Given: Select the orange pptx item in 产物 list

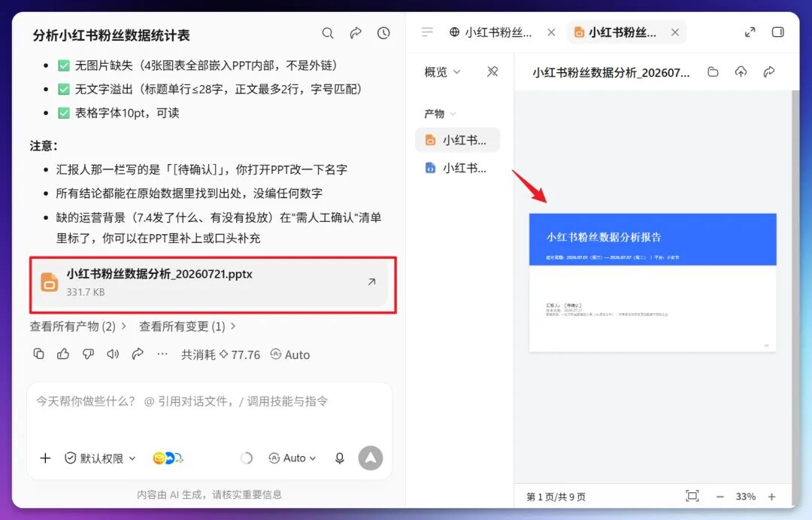Looking at the screenshot, I should (x=457, y=140).
